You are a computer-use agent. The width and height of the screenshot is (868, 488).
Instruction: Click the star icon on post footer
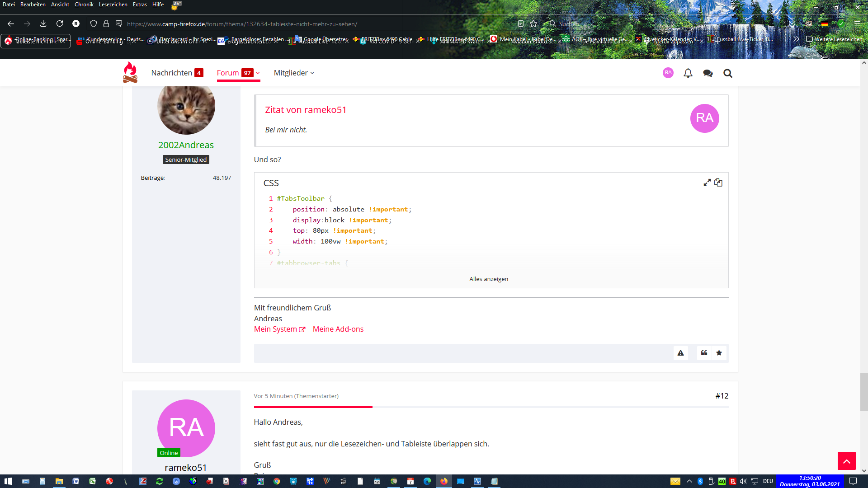(x=719, y=353)
